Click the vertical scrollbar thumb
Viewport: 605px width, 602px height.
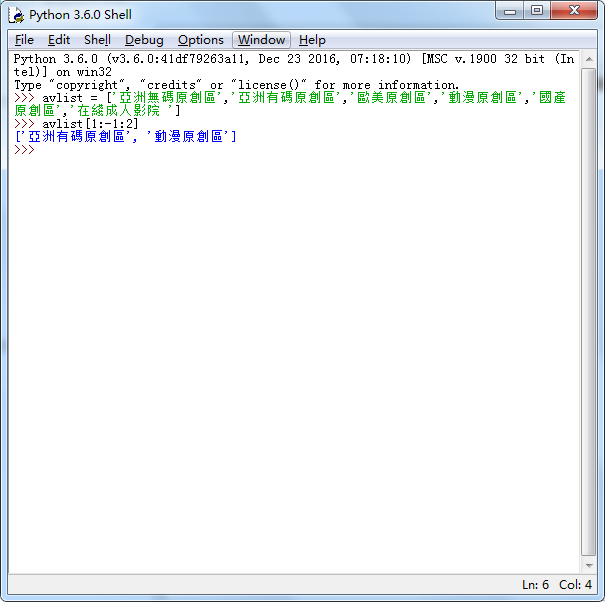click(x=589, y=312)
